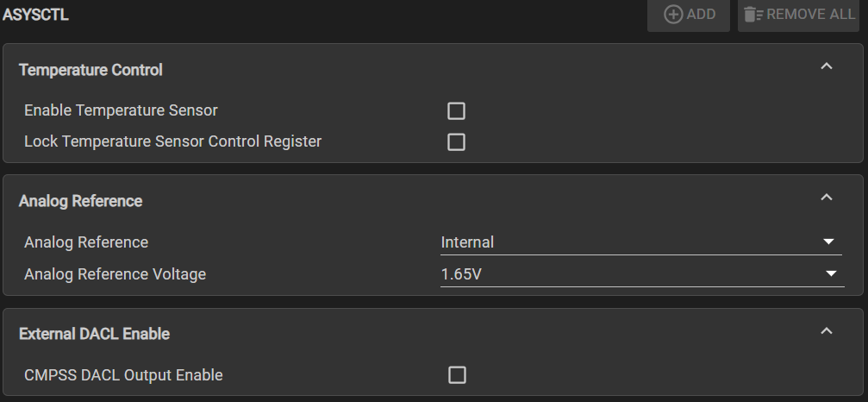The height and width of the screenshot is (402, 868).
Task: Collapse the Analog Reference section chevron
Action: [x=827, y=198]
